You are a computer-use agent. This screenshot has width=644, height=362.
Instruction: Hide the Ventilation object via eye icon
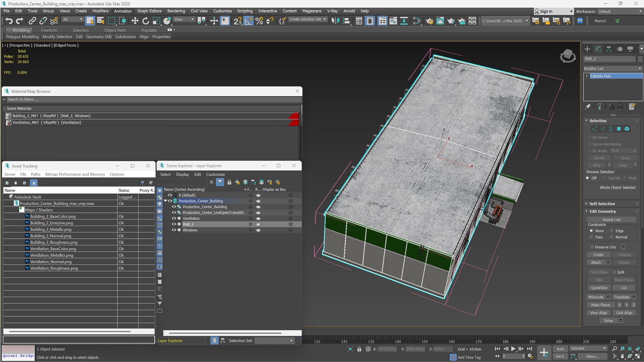point(174,218)
